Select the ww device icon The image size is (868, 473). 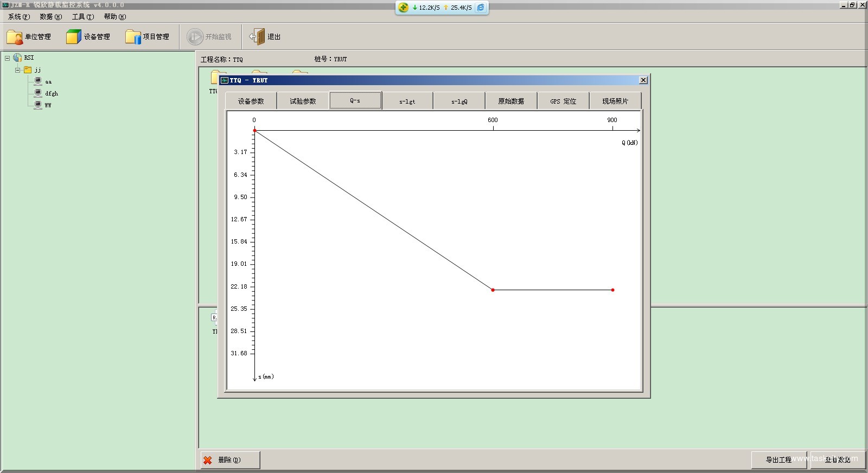coord(38,105)
